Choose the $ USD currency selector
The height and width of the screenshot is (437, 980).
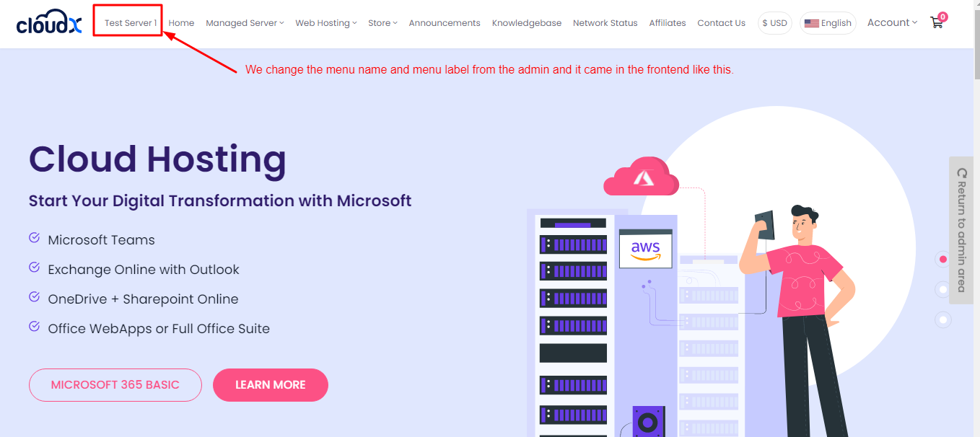pyautogui.click(x=774, y=23)
